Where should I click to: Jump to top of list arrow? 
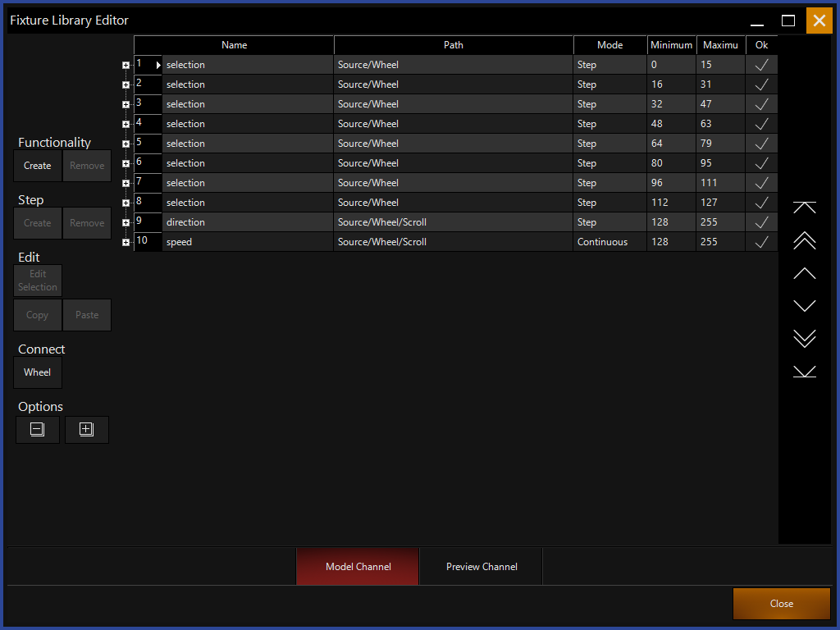click(x=805, y=208)
